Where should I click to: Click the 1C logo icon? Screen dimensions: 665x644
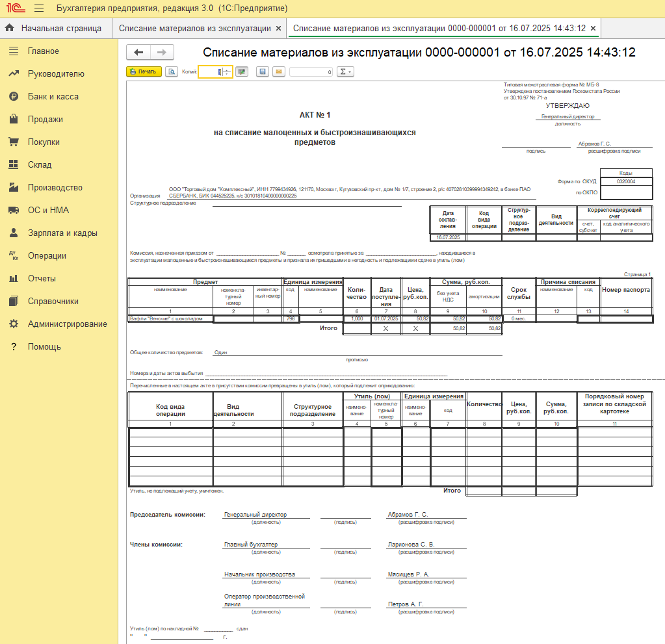(16, 8)
